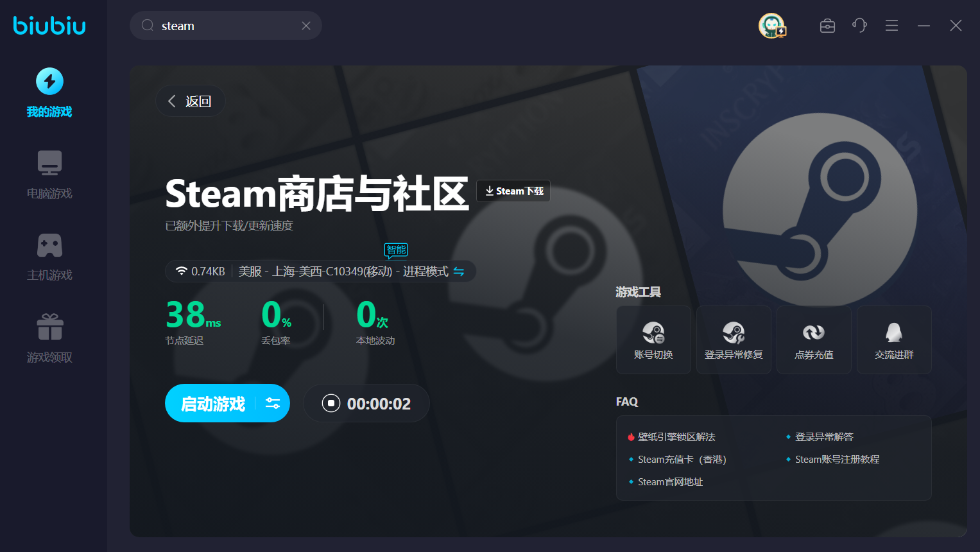980x552 pixels.
Task: Open the 主机游戏 sidebar tab
Action: click(x=49, y=257)
